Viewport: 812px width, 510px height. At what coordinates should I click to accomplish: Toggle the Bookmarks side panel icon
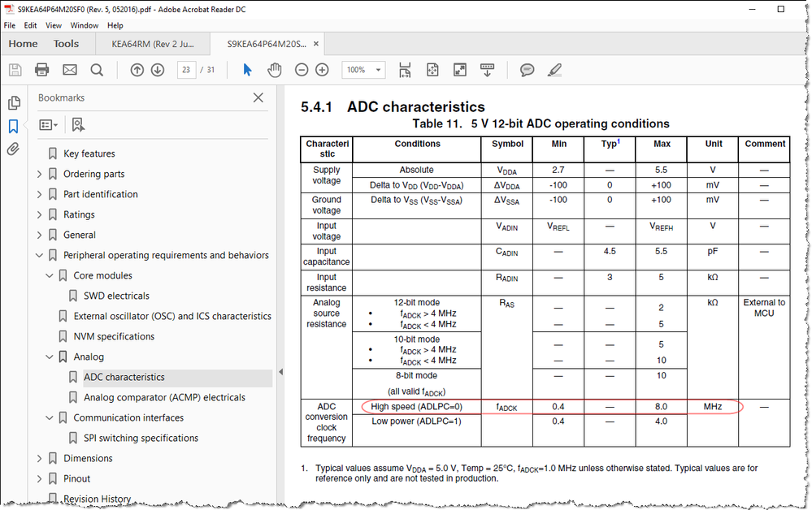click(14, 126)
